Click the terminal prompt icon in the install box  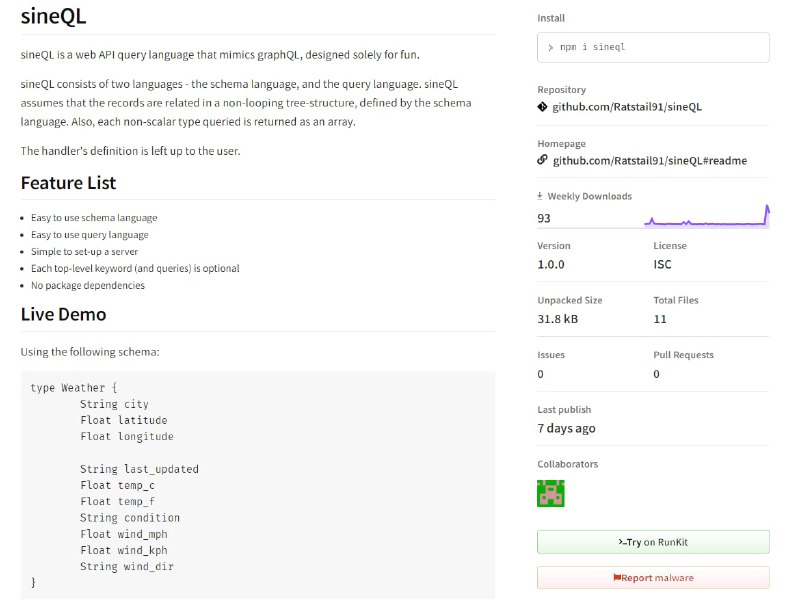[551, 47]
